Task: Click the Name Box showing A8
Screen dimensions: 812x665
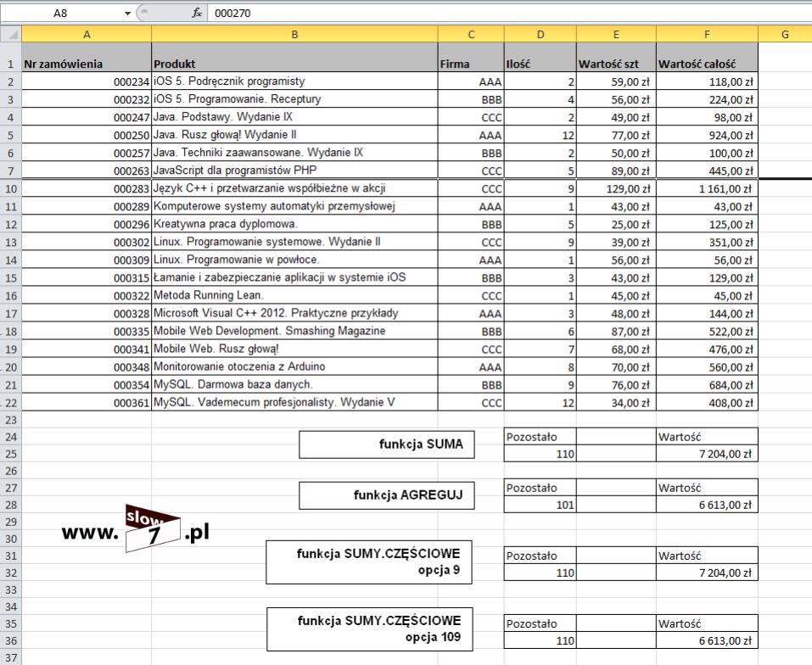Action: click(x=60, y=13)
